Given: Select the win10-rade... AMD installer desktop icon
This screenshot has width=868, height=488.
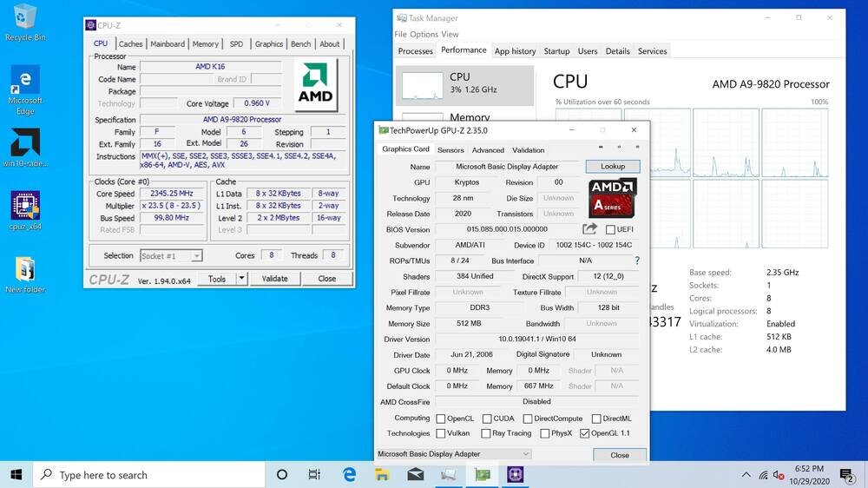Looking at the screenshot, I should click(25, 148).
